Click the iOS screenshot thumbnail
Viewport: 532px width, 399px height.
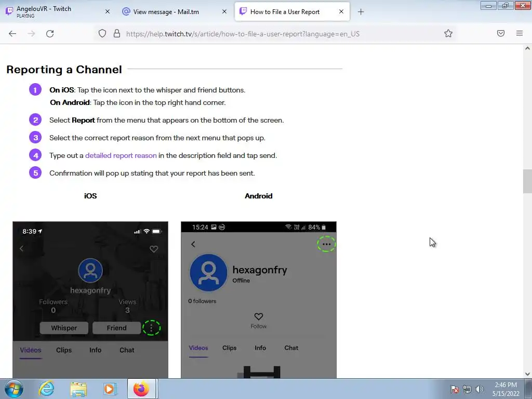pyautogui.click(x=90, y=300)
